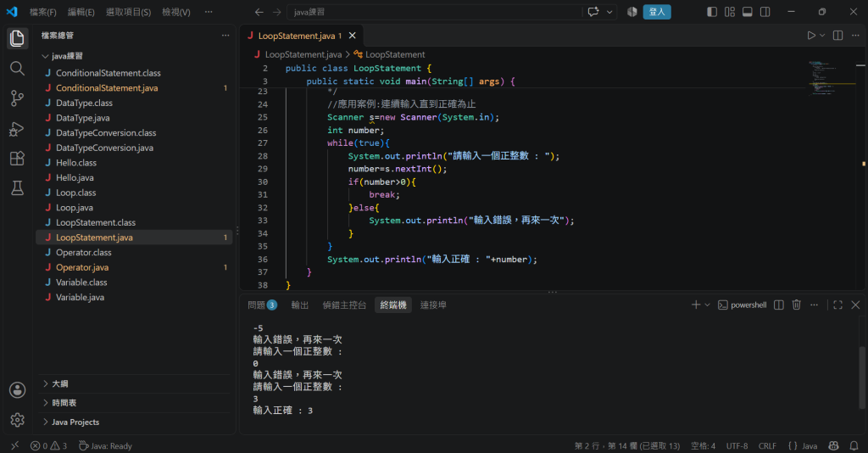Open editor more actions ellipsis
Viewport: 868px width, 453px height.
(855, 36)
